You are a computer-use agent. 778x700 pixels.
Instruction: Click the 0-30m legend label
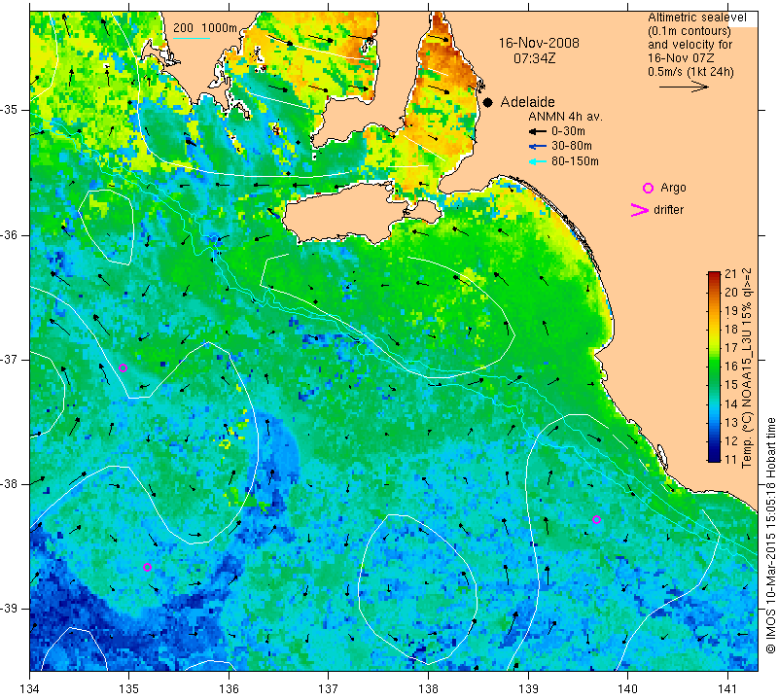pos(568,131)
